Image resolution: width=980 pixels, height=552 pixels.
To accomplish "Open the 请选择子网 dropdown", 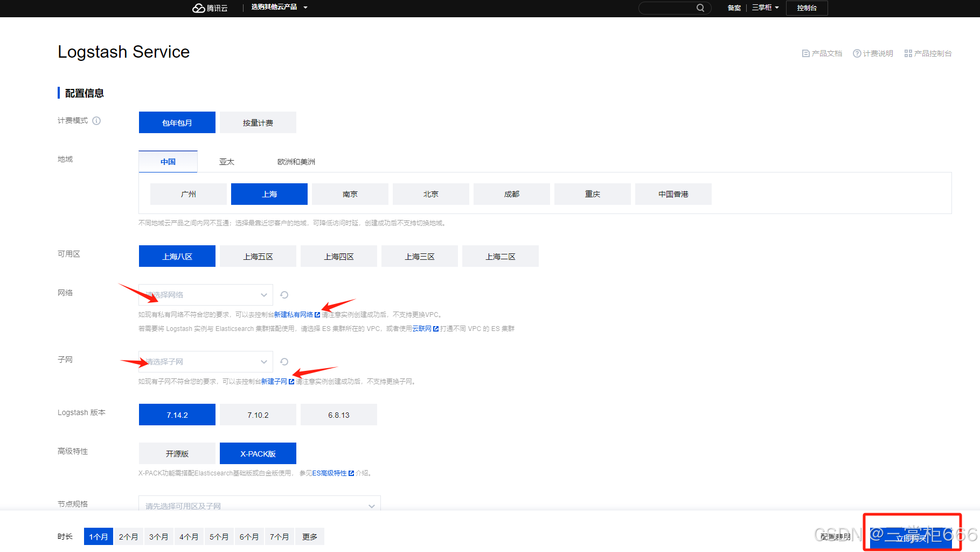I will pyautogui.click(x=205, y=361).
